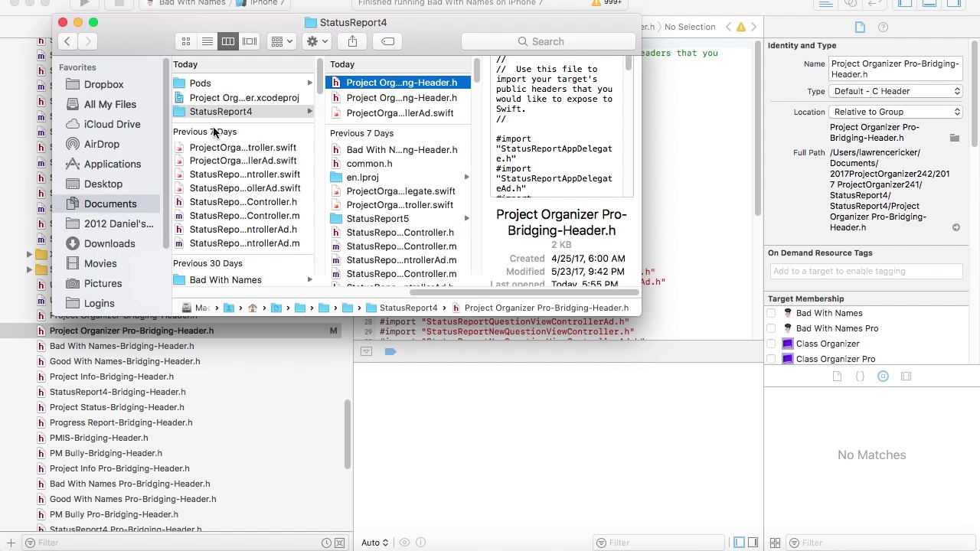The width and height of the screenshot is (980, 551).
Task: Toggle the debug area hide button
Action: click(366, 351)
